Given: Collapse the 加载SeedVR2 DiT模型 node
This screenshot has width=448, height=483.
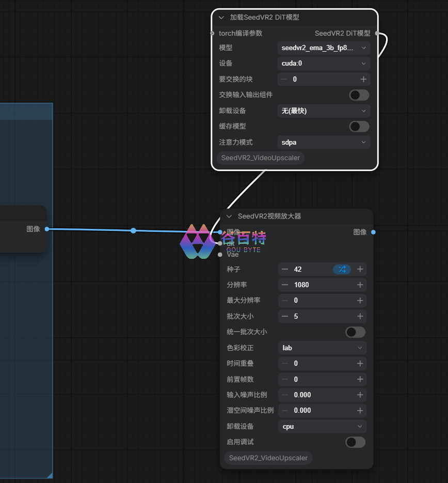Looking at the screenshot, I should click(221, 18).
